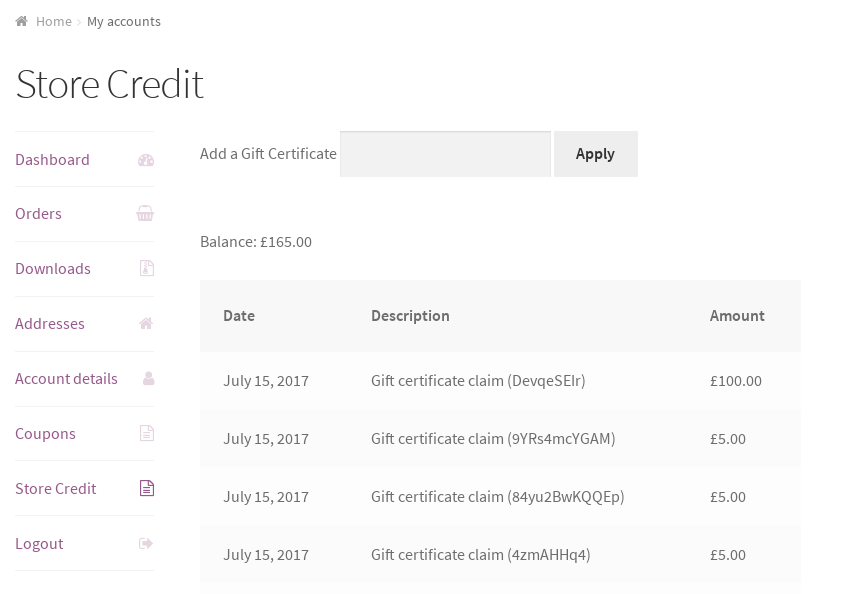843x594 pixels.
Task: Click the Store Credit sidebar link
Action: (x=55, y=489)
